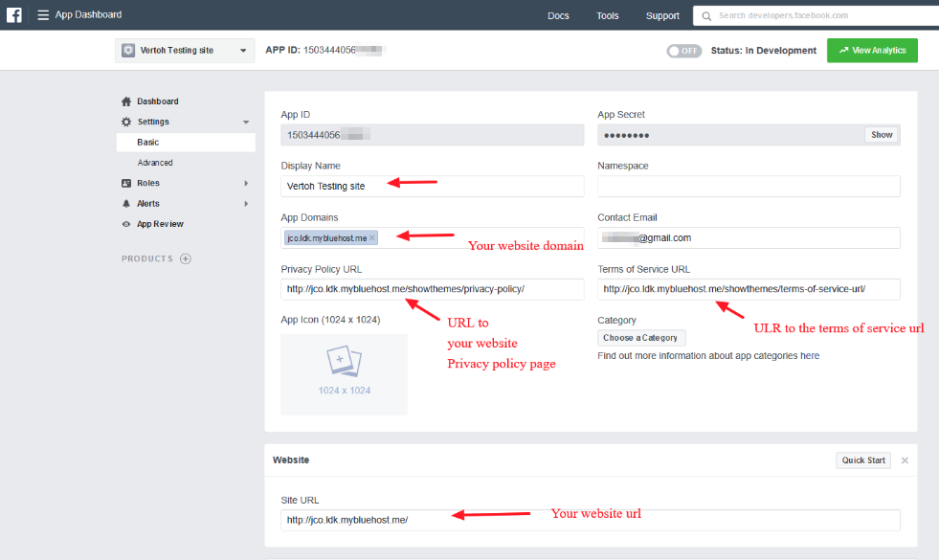This screenshot has width=939, height=560.
Task: Click the Terms of Service URL field
Action: (749, 289)
